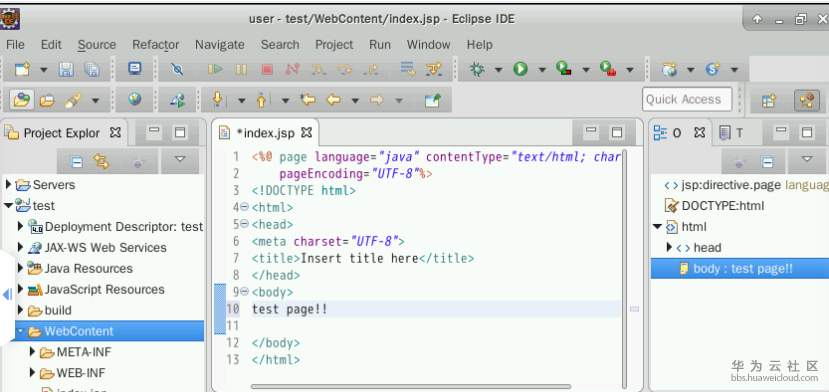The width and height of the screenshot is (829, 392).
Task: Open the Project menu
Action: click(334, 45)
